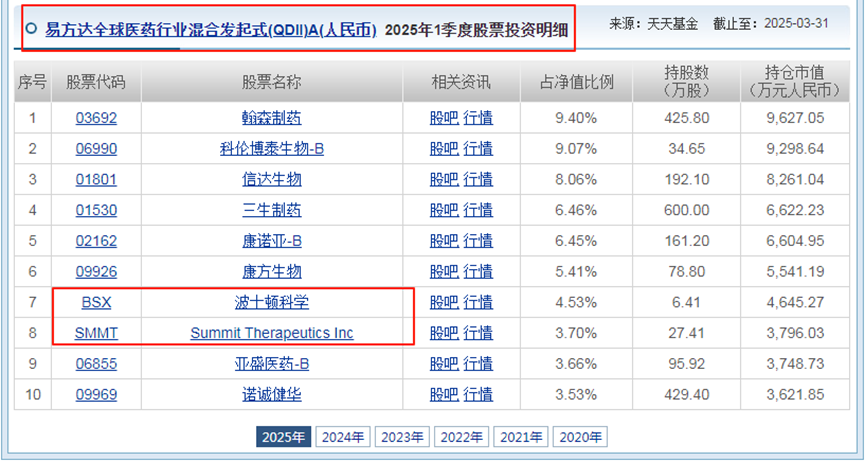Select the 2025年 year tab
Viewport: 865px width, 461px height.
(284, 437)
